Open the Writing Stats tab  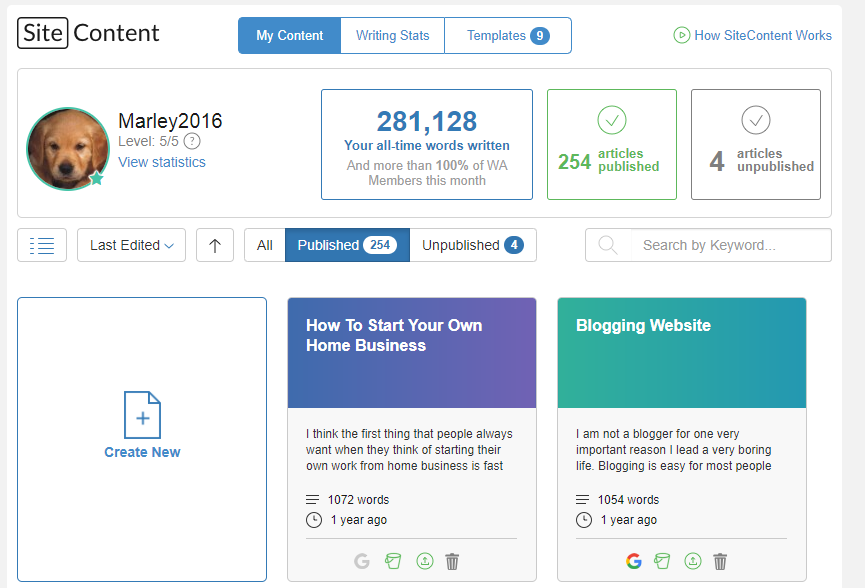393,35
